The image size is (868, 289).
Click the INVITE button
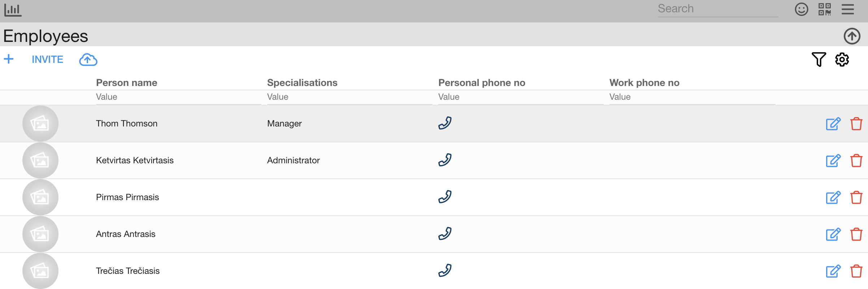[x=47, y=59]
